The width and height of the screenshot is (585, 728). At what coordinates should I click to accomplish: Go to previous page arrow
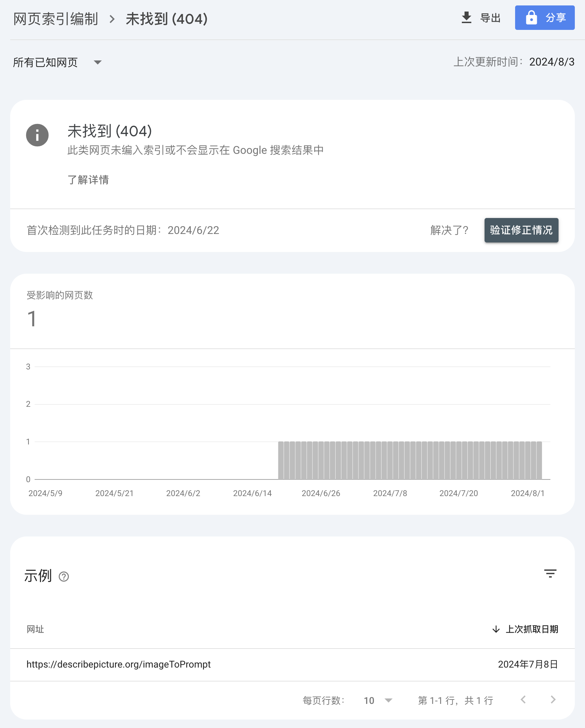[x=523, y=700]
